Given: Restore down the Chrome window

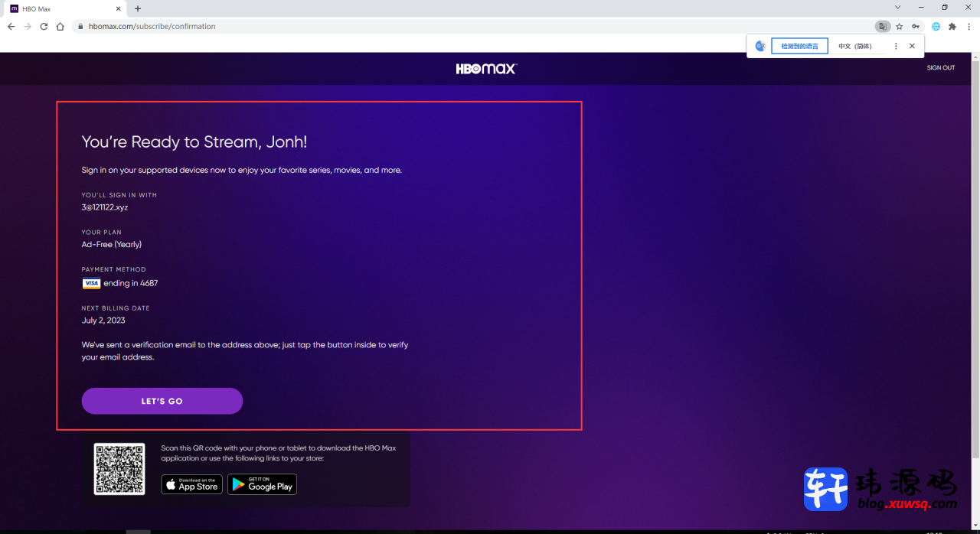Looking at the screenshot, I should (x=945, y=8).
